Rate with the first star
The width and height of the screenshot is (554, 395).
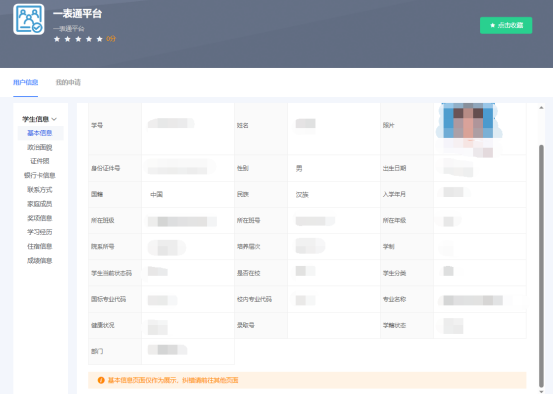point(57,39)
